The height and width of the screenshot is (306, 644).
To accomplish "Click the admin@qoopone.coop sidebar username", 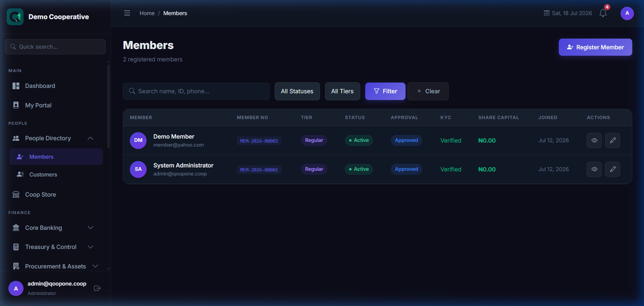I will 57,284.
